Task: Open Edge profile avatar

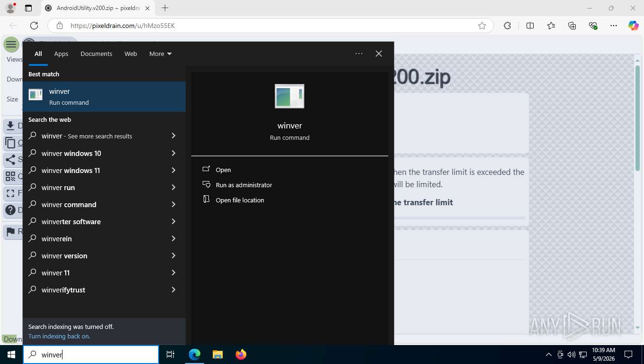Action: tap(10, 8)
